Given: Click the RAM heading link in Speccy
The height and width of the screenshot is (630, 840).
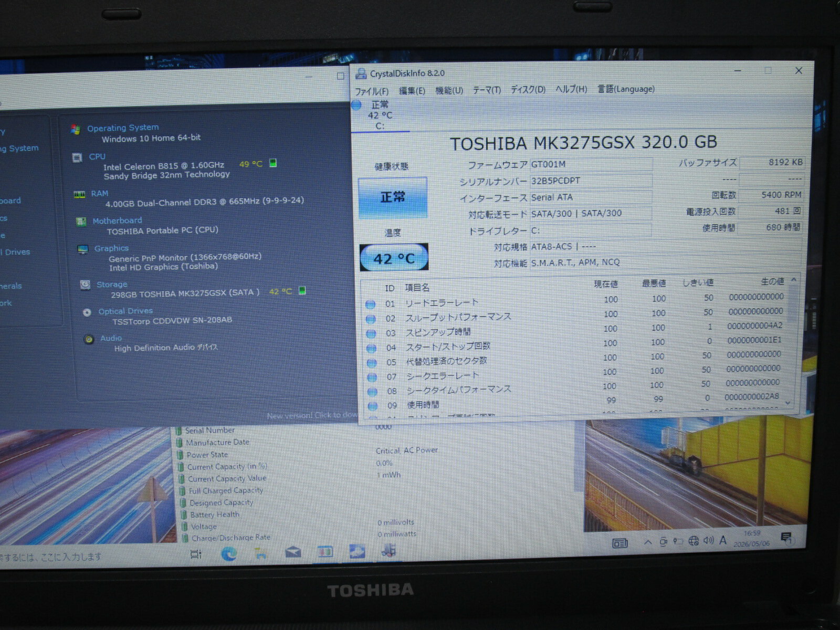Looking at the screenshot, I should coord(100,194).
